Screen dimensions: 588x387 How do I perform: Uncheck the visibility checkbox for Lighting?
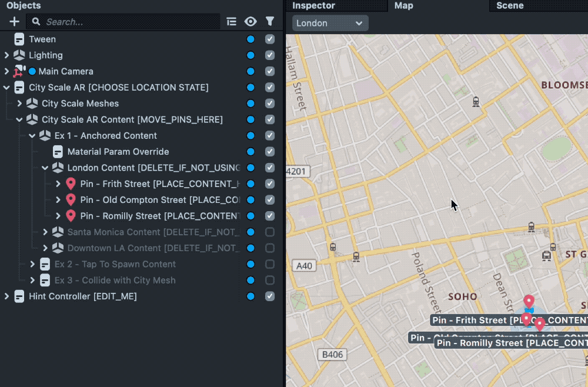pos(270,55)
